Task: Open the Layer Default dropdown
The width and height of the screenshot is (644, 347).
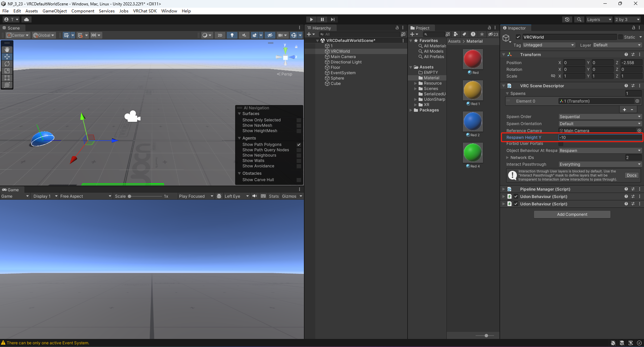Action: point(617,45)
